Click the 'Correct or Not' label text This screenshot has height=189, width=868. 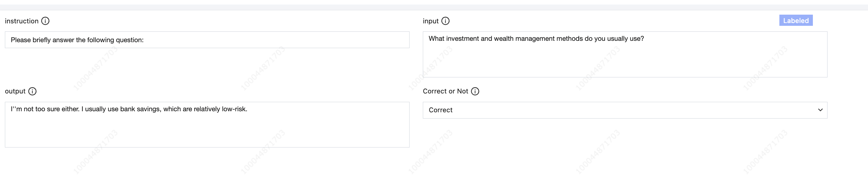(445, 91)
